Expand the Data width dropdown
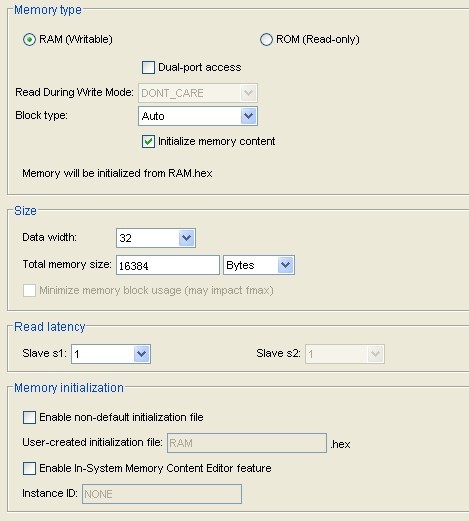Screen dimensions: 469x521 (x=156, y=238)
